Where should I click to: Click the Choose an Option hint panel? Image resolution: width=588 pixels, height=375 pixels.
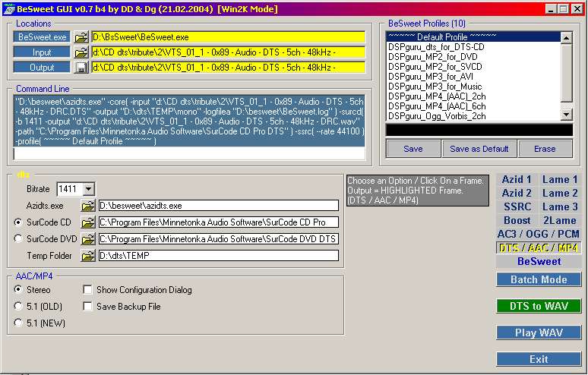point(418,191)
